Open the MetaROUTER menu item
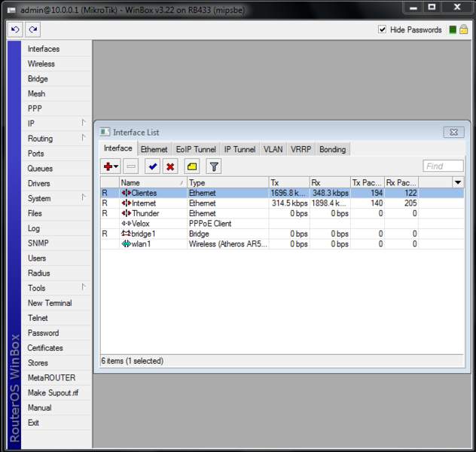The height and width of the screenshot is (452, 476). pos(56,377)
